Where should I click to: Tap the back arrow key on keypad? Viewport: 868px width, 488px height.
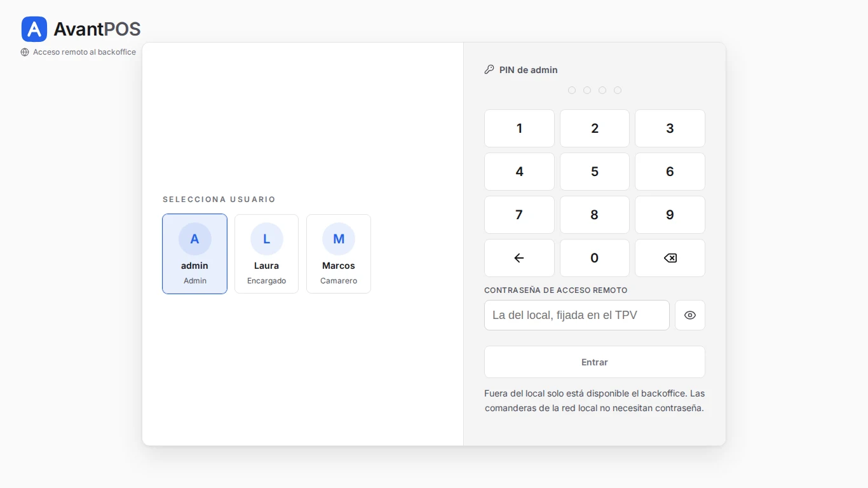[x=519, y=258]
